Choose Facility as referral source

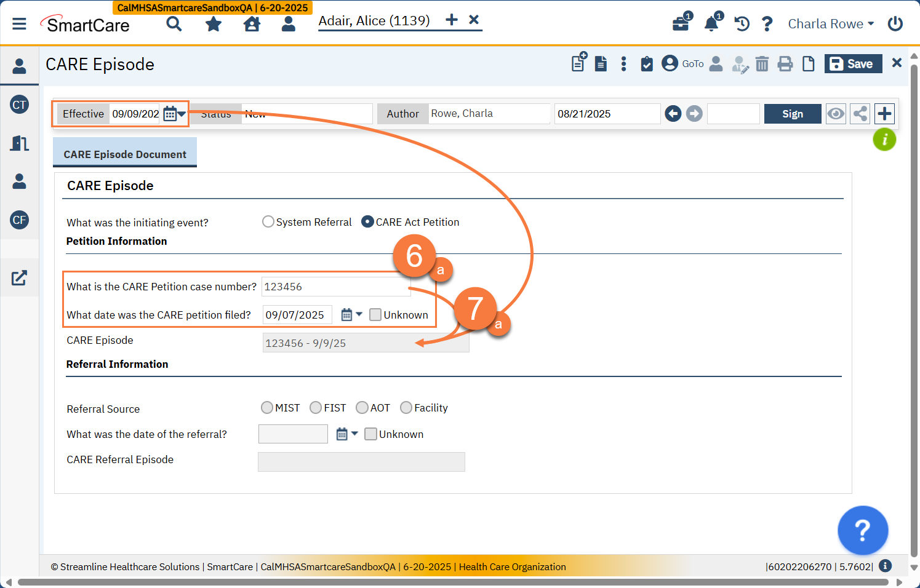[x=406, y=408]
